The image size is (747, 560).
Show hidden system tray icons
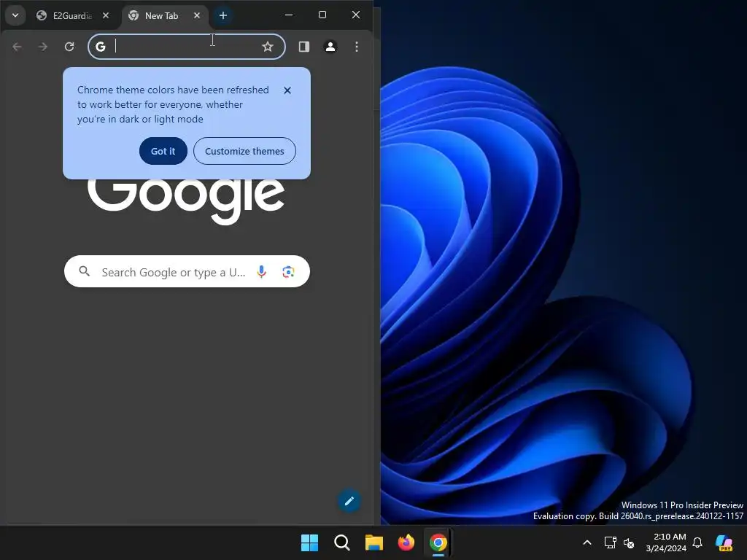[587, 542]
